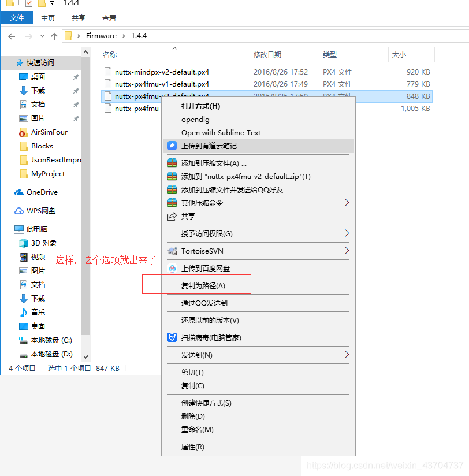
Task: Open 3D 对象 folder
Action: coord(44,243)
